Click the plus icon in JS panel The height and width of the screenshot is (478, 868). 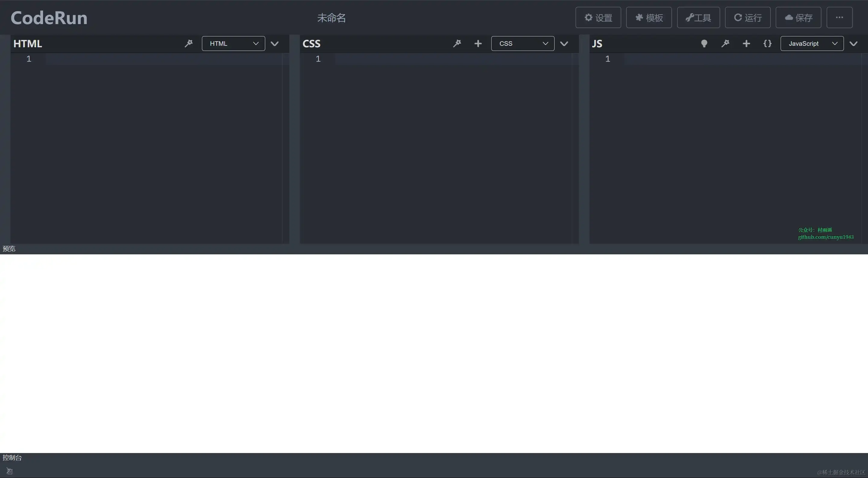pyautogui.click(x=746, y=43)
